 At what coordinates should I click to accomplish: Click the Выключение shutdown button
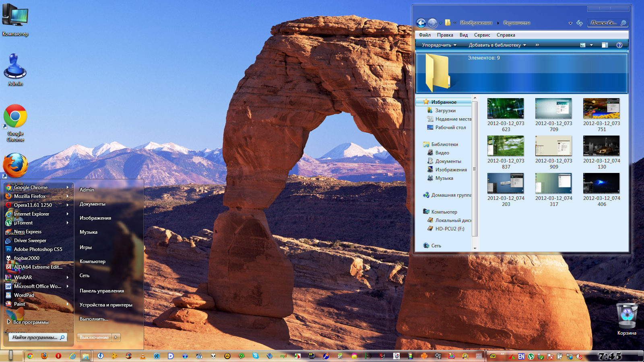click(x=94, y=337)
